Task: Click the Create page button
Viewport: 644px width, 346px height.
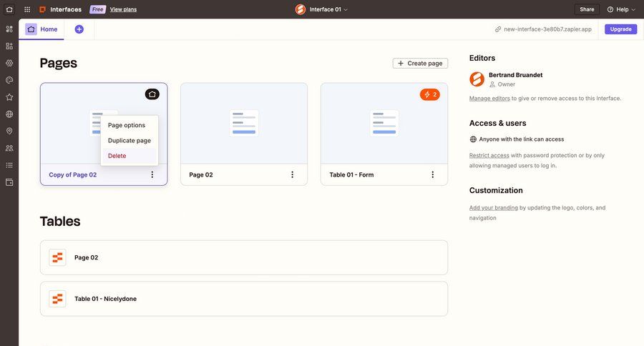Action: point(420,63)
